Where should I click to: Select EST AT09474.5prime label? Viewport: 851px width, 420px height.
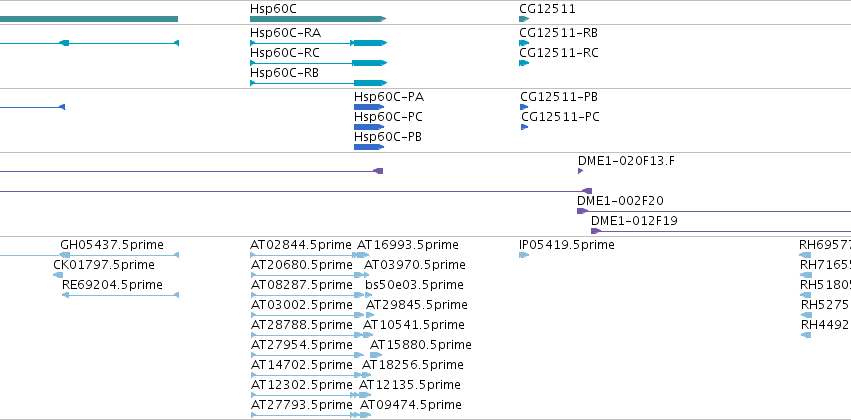[411, 405]
